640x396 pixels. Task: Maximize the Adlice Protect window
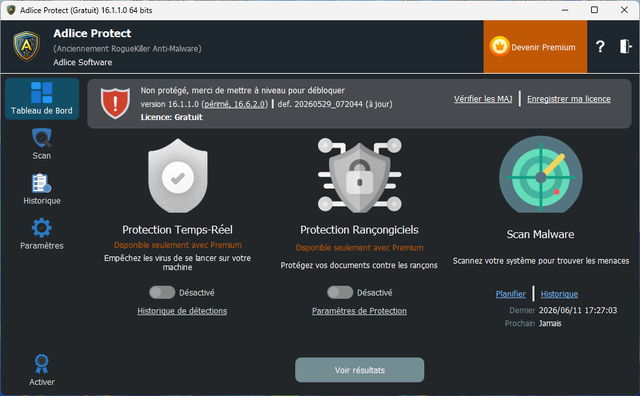pos(594,10)
